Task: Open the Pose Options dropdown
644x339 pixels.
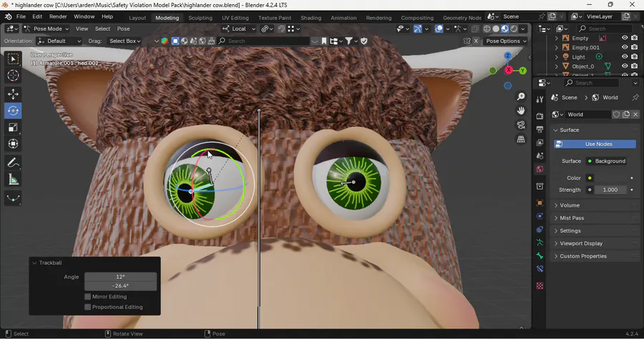Action: tap(506, 41)
